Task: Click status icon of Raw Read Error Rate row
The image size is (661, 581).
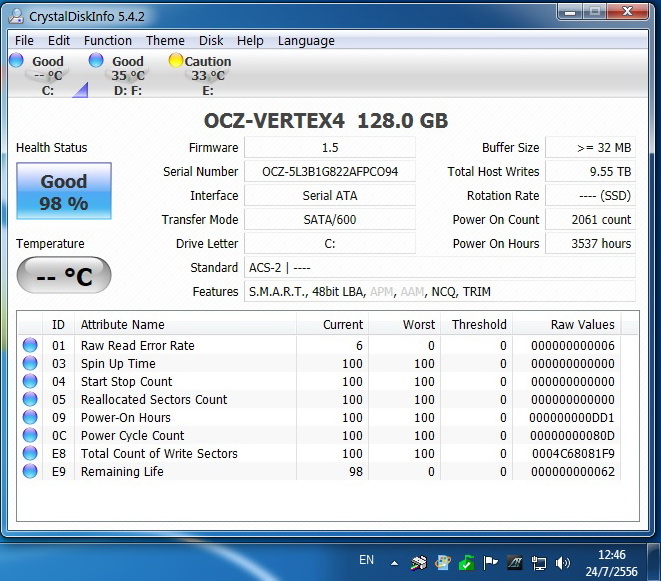Action: pyautogui.click(x=30, y=345)
